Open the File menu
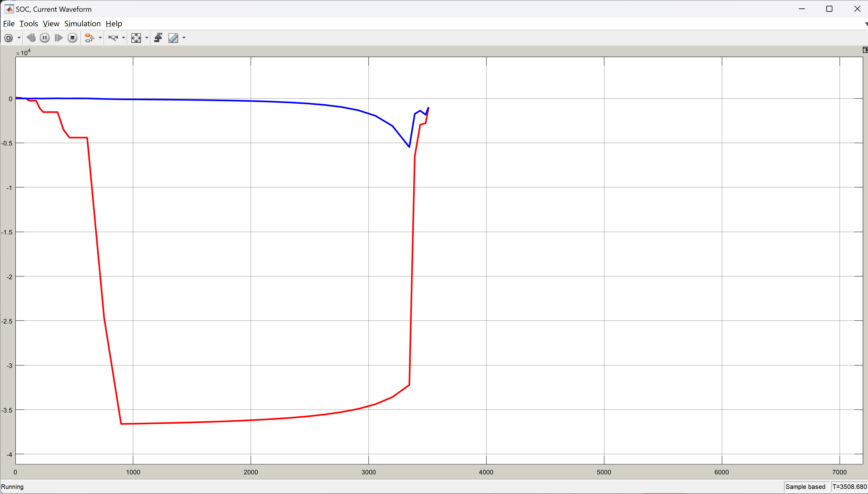The image size is (868, 494). (x=9, y=24)
